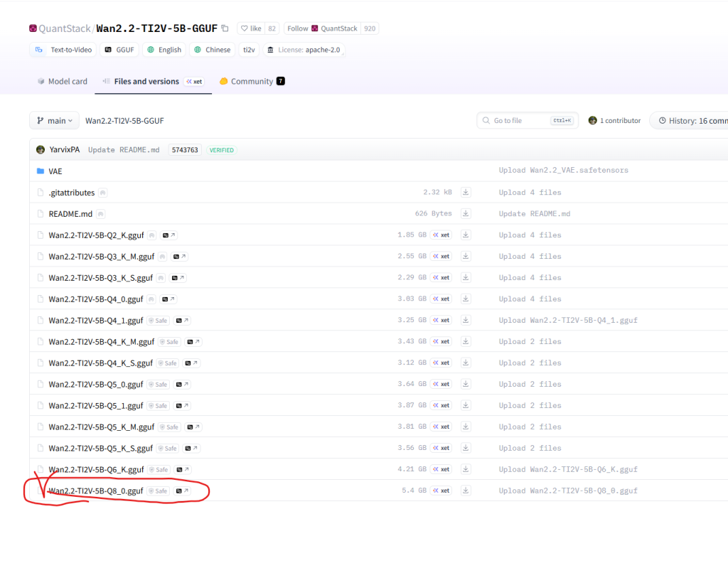Follow the QuantStack organization
This screenshot has height=573, width=728.
tap(322, 28)
